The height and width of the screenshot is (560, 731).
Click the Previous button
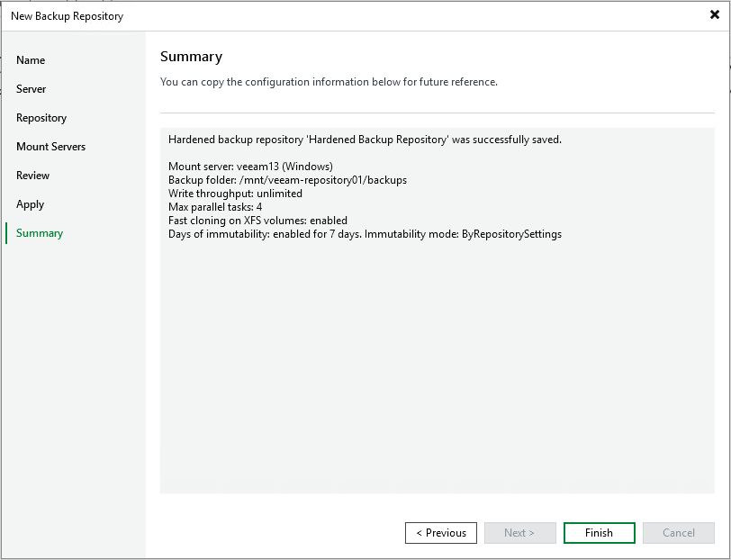pyautogui.click(x=441, y=533)
